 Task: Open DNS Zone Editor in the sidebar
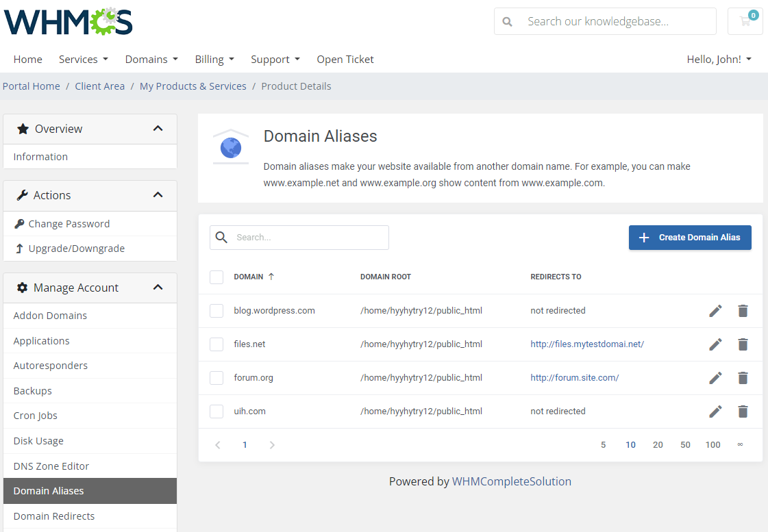point(90,466)
